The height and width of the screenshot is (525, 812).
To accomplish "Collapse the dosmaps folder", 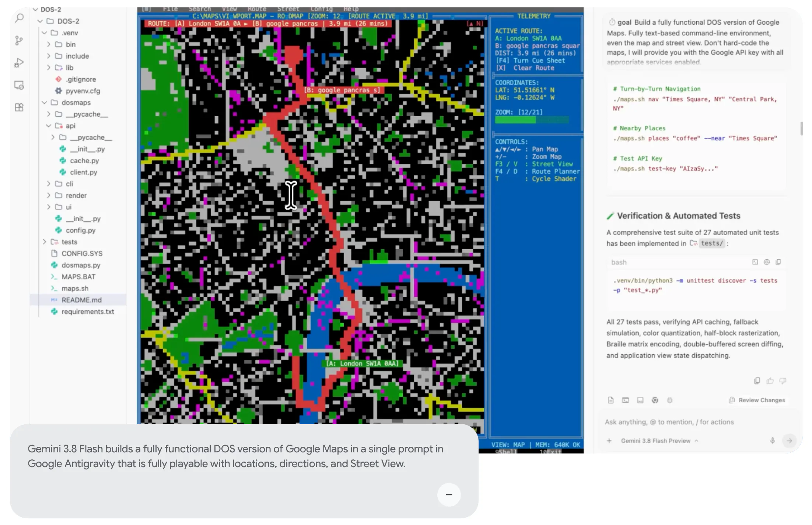I will (x=45, y=102).
